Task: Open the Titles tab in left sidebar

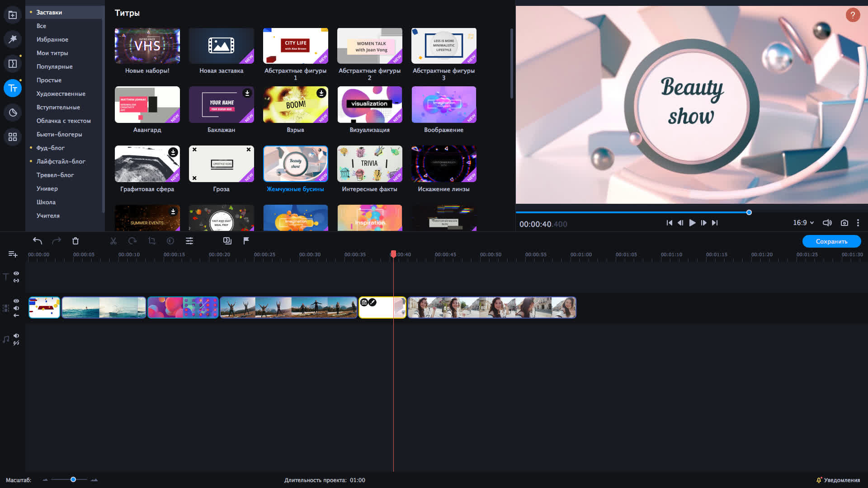Action: (13, 88)
